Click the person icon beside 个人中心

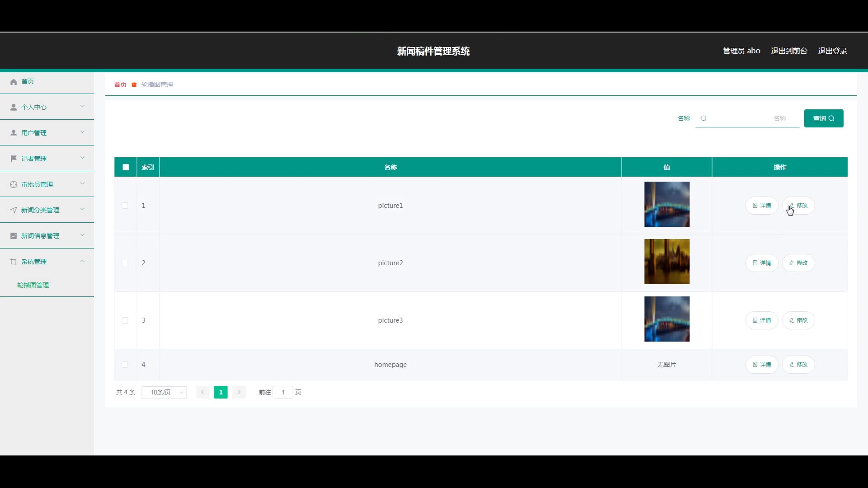tap(14, 107)
